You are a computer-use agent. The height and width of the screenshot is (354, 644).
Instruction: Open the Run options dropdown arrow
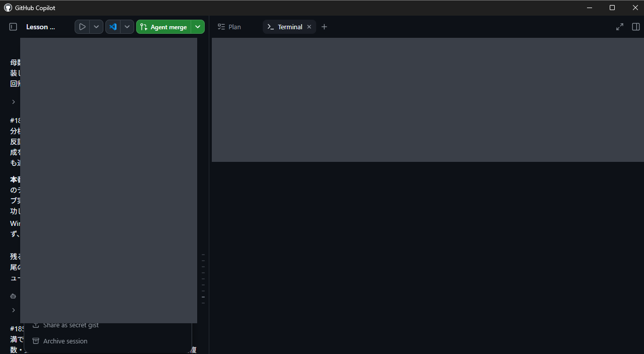point(96,27)
